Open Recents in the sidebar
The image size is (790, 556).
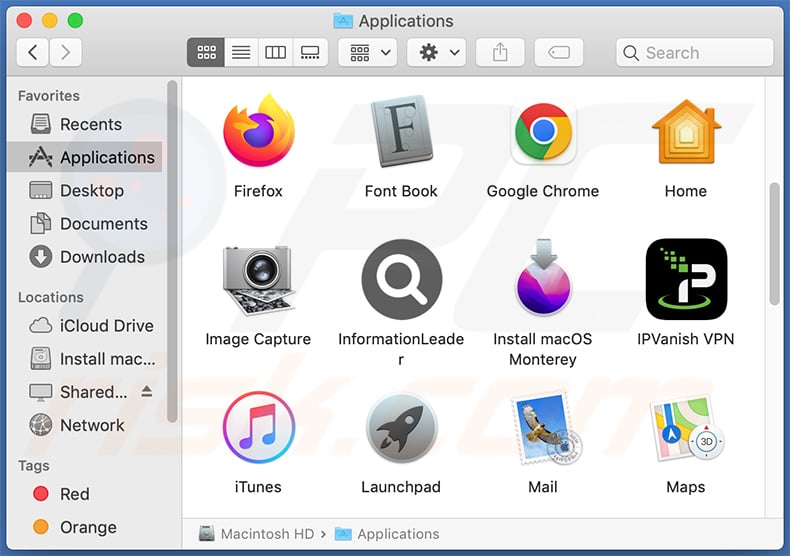click(x=86, y=124)
